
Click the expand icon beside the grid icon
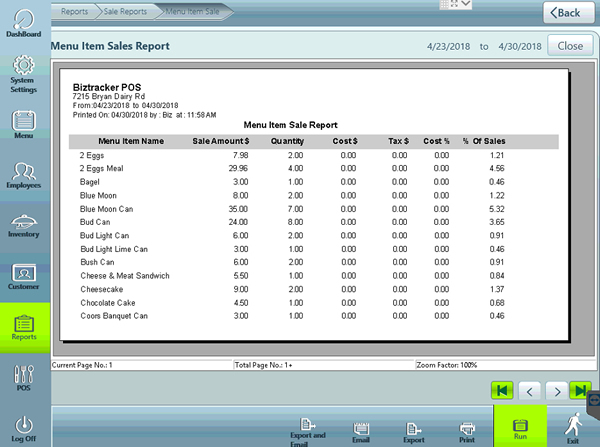(455, 4)
